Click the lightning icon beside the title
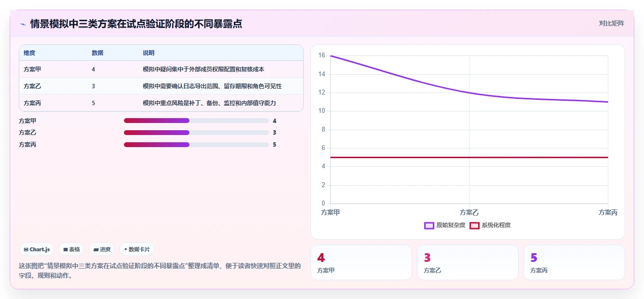 [x=23, y=24]
